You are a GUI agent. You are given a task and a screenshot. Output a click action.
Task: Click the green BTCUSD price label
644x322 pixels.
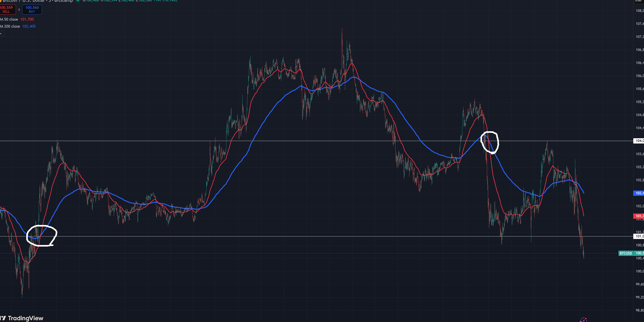625,253
